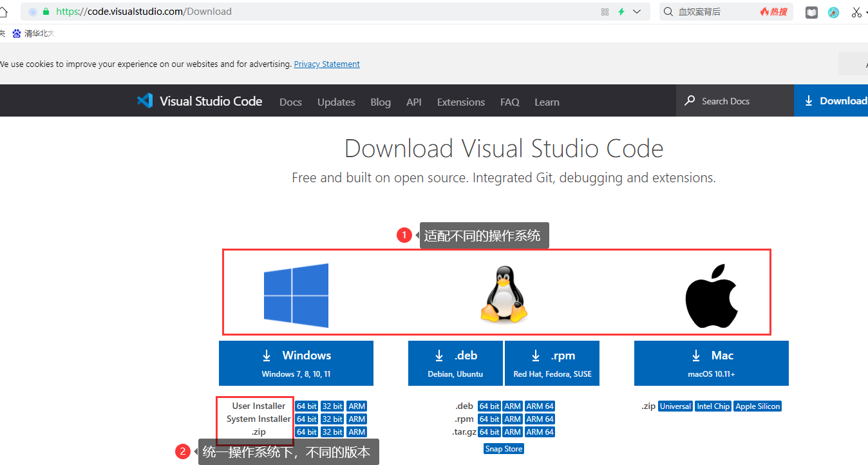Select Mac .zip Intel Chip
The image size is (868, 465).
click(x=713, y=406)
